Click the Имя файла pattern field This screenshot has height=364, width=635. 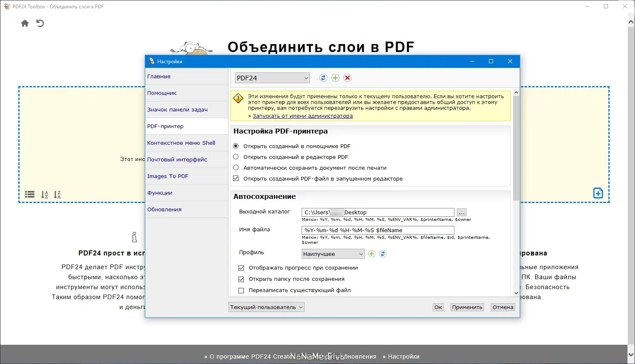tap(378, 230)
